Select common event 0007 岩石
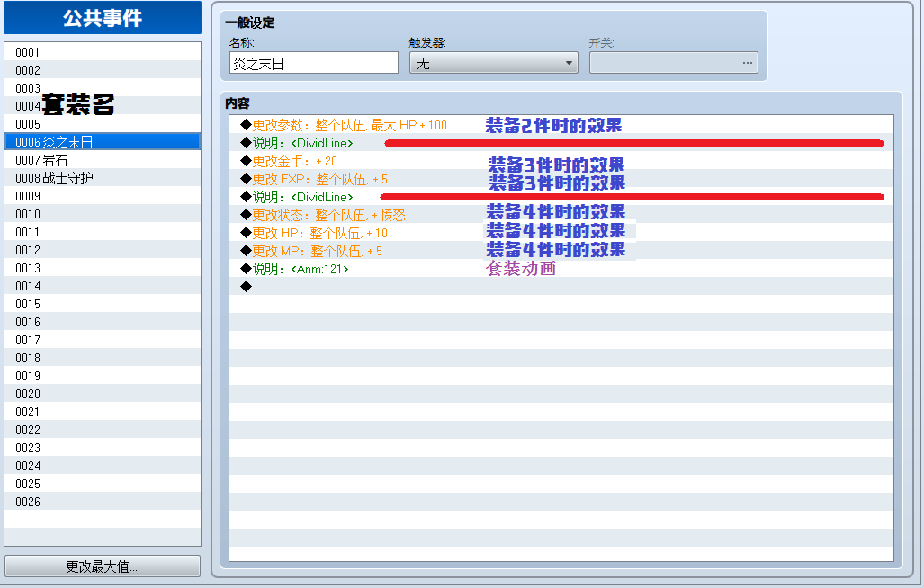The height and width of the screenshot is (588, 924). pyautogui.click(x=102, y=160)
